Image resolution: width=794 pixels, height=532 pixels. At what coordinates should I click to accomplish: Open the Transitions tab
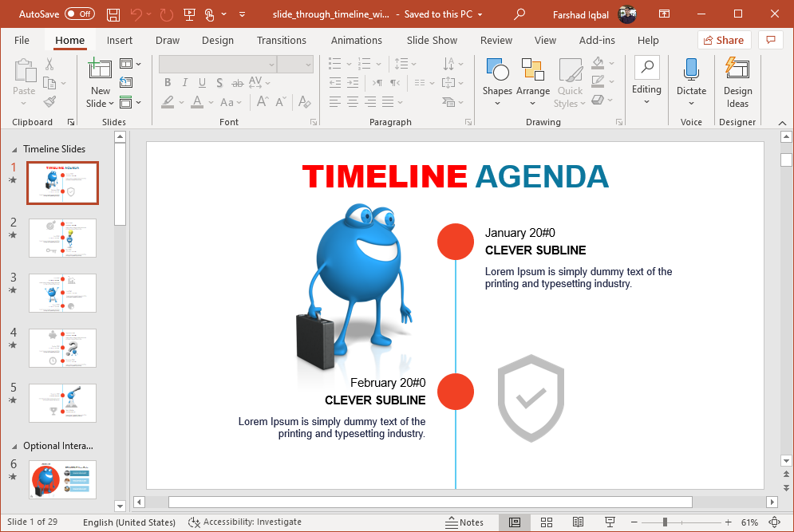(282, 40)
